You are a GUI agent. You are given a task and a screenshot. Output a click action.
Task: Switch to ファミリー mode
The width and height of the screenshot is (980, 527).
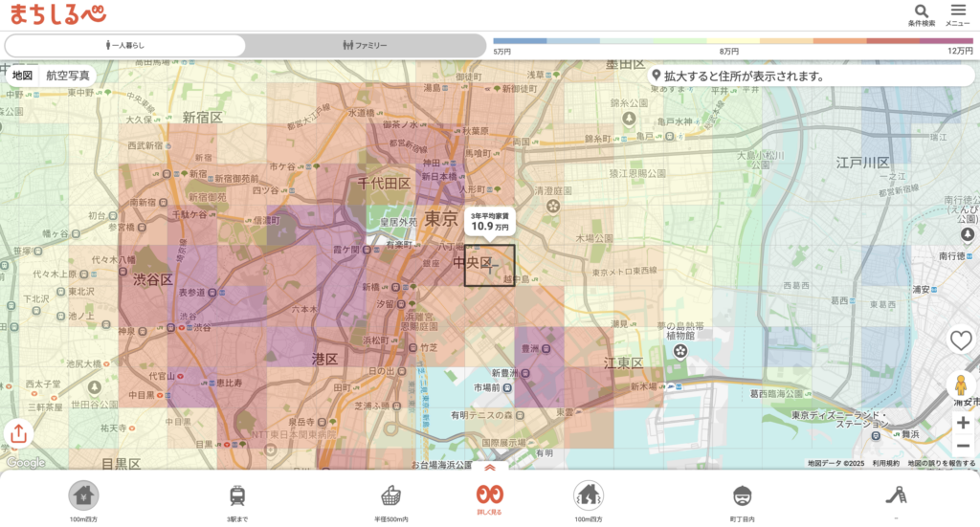[366, 45]
